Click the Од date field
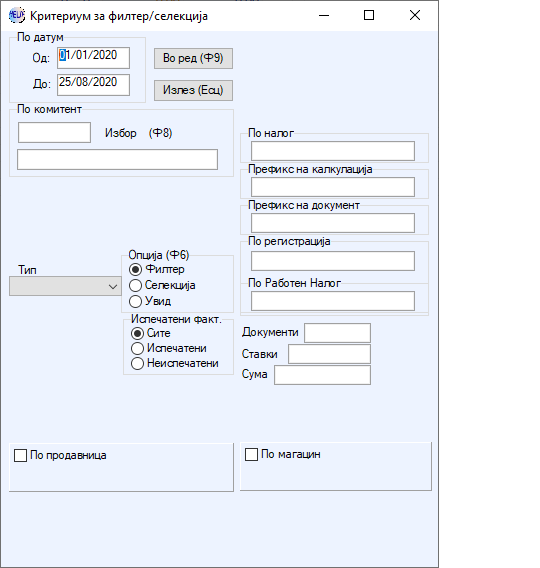This screenshot has height=568, width=540. 93,58
